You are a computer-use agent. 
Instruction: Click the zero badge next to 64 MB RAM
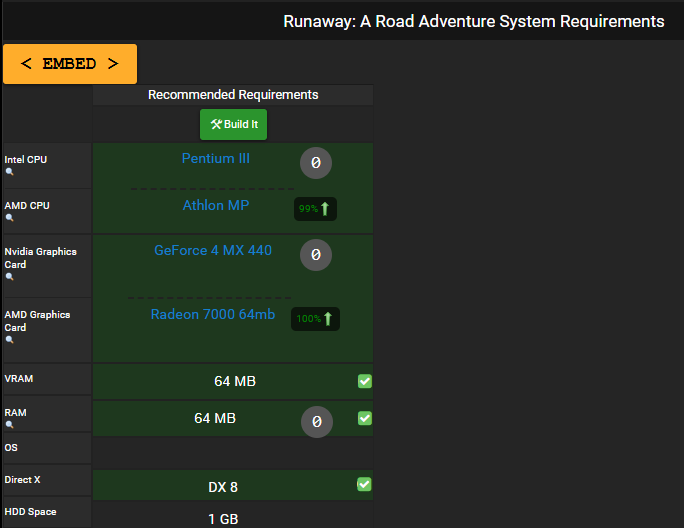(x=317, y=422)
